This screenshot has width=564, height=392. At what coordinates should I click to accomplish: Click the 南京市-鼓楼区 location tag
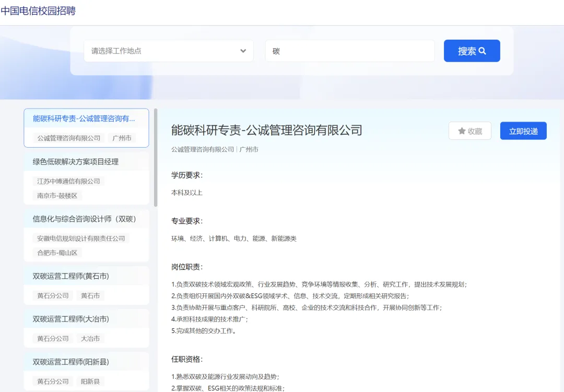point(57,196)
